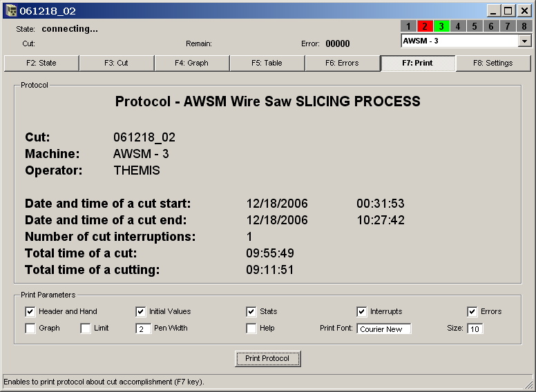
Task: Select machine indicator number 4
Action: coord(458,26)
